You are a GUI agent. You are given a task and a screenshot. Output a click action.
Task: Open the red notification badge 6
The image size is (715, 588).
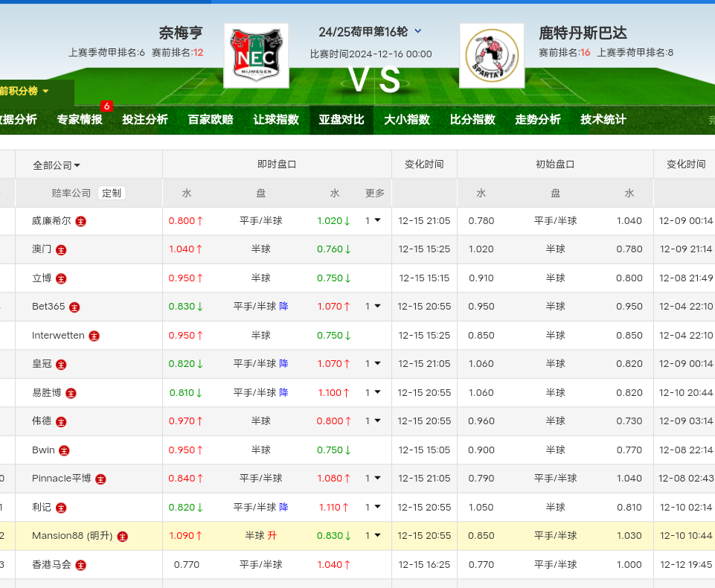coord(106,106)
